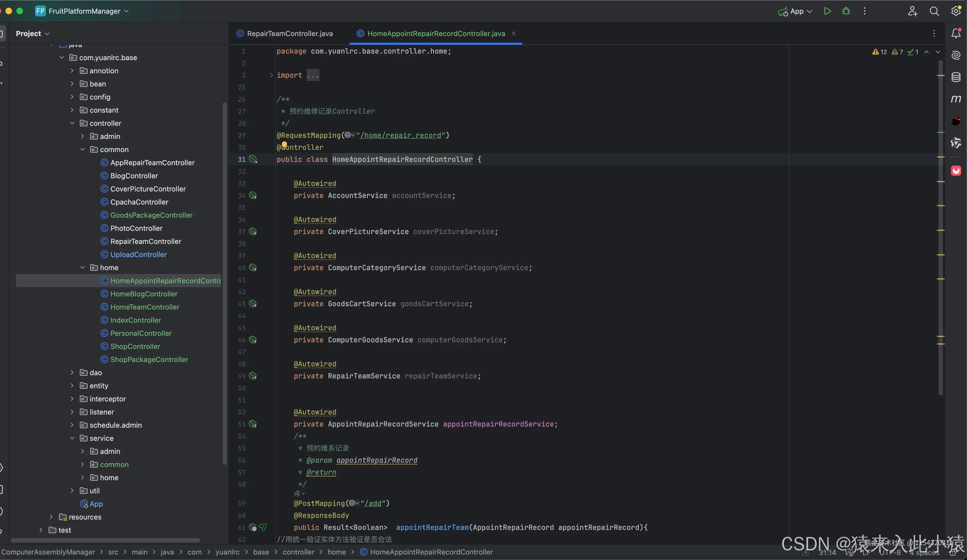Open the Search Everywhere magnifier icon
Image resolution: width=967 pixels, height=560 pixels.
pos(934,11)
